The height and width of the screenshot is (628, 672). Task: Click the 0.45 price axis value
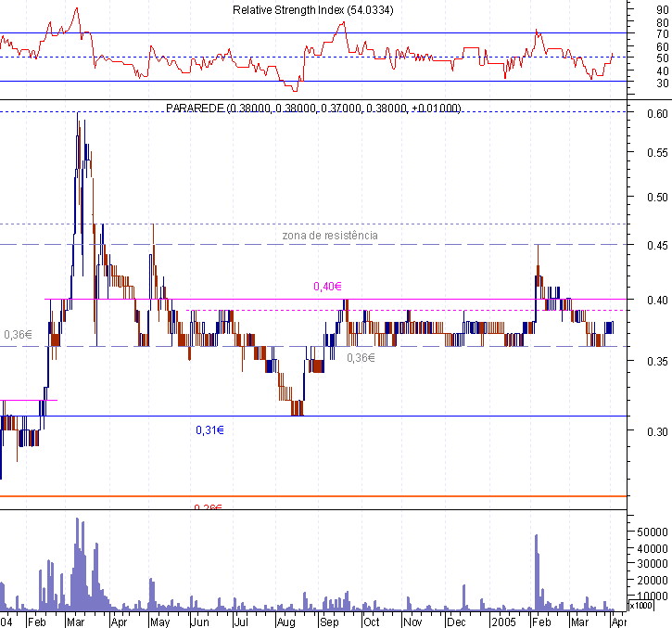[657, 246]
